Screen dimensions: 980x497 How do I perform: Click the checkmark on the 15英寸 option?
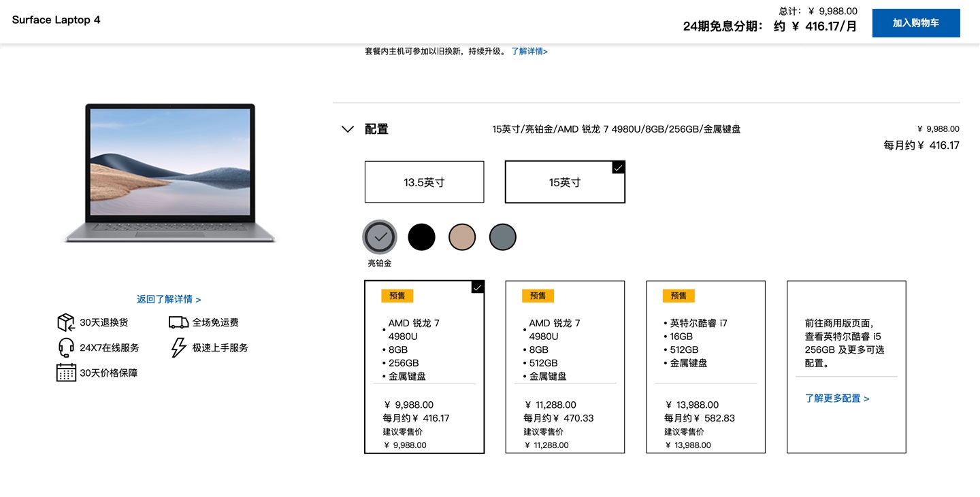point(617,167)
